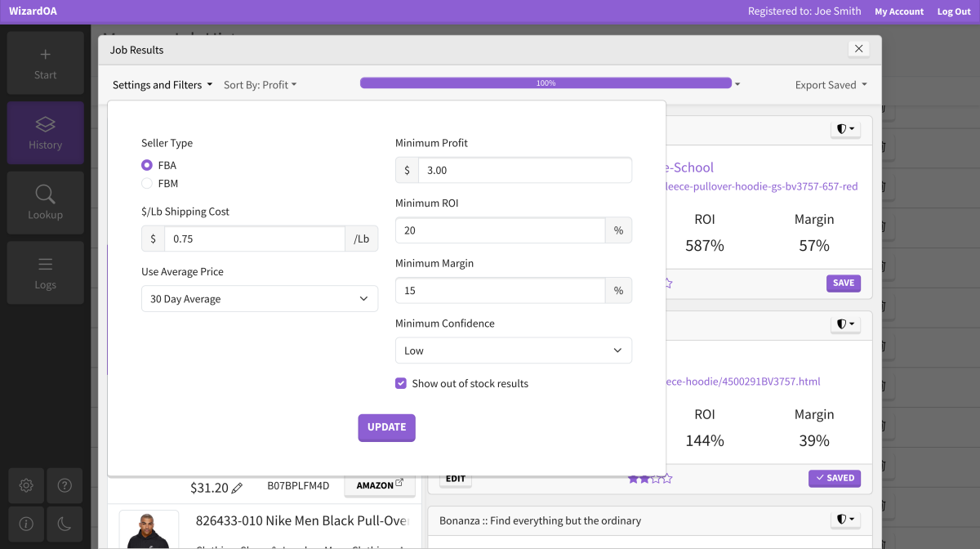Click the Minimum Profit input field
Screen dimensions: 980x549
524,171
